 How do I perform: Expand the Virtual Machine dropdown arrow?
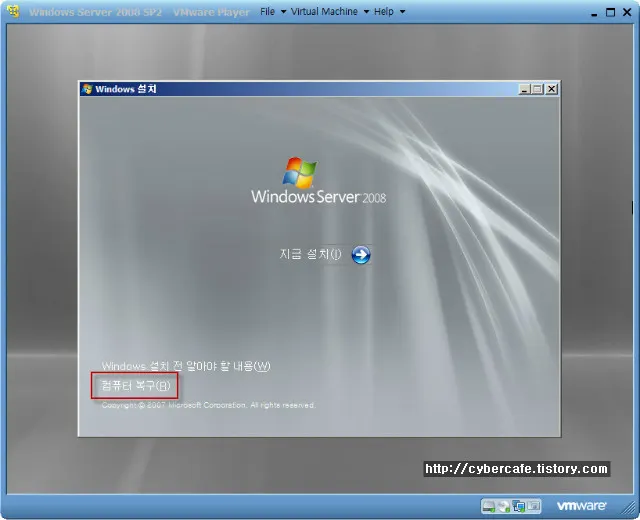pos(366,12)
